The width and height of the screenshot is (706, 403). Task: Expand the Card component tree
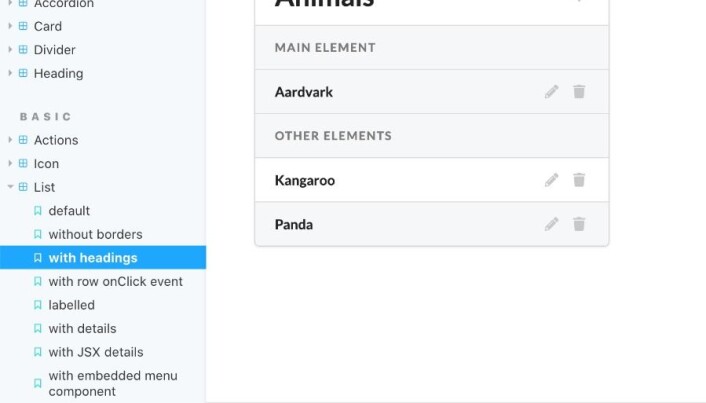pyautogui.click(x=10, y=26)
